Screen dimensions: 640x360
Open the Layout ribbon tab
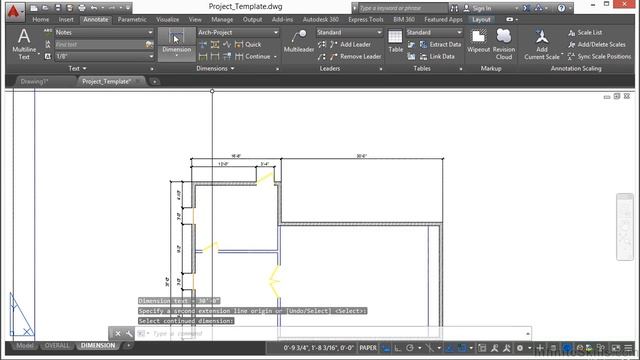click(481, 19)
